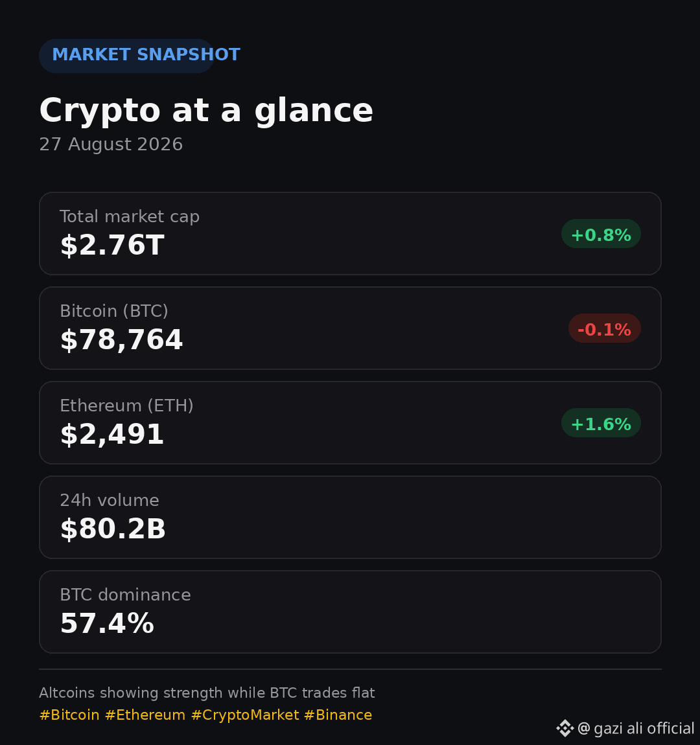Select the +1.6% Ethereum change badge
Viewport: 700px width, 745px height.
[601, 423]
